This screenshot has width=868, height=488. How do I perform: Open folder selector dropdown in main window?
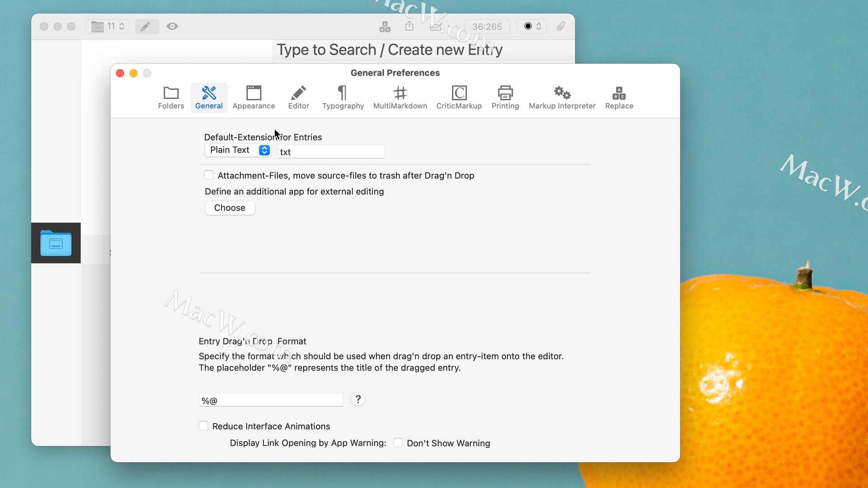click(x=108, y=26)
